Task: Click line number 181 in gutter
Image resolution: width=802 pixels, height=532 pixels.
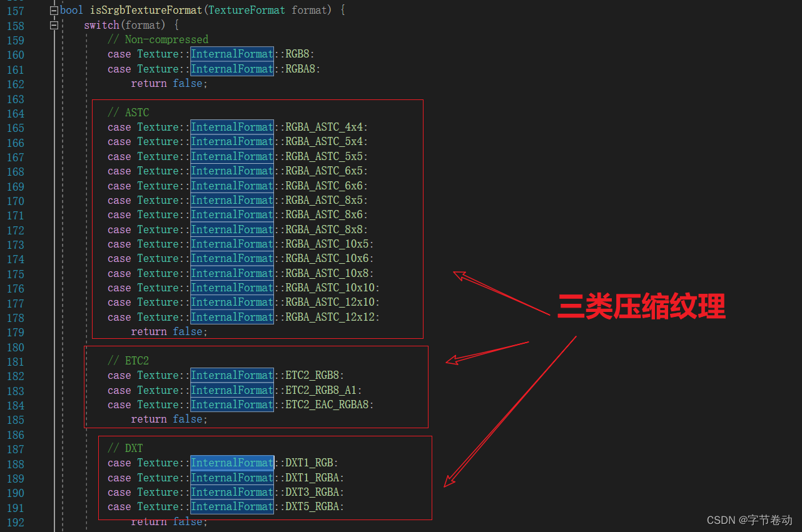Action: [15, 361]
